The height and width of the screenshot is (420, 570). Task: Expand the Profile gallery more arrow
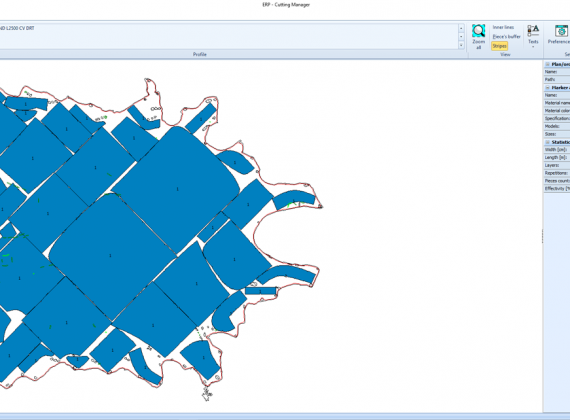coord(461,45)
